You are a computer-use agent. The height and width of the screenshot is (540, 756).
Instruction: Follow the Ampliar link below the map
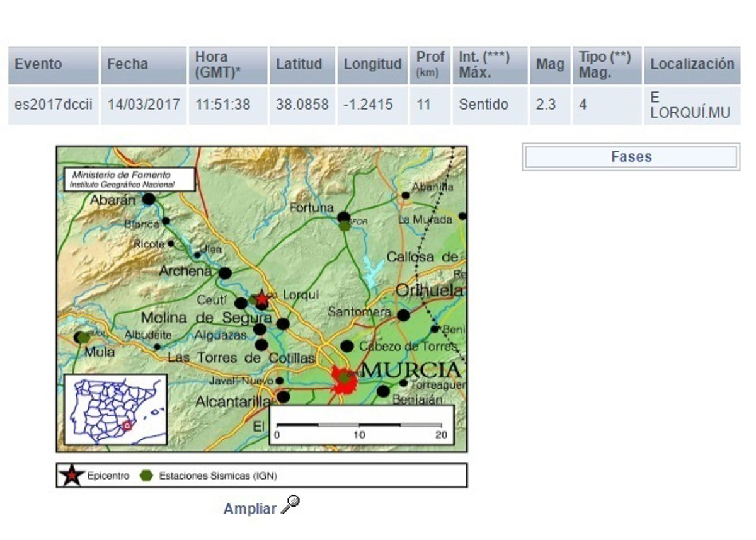(x=250, y=509)
